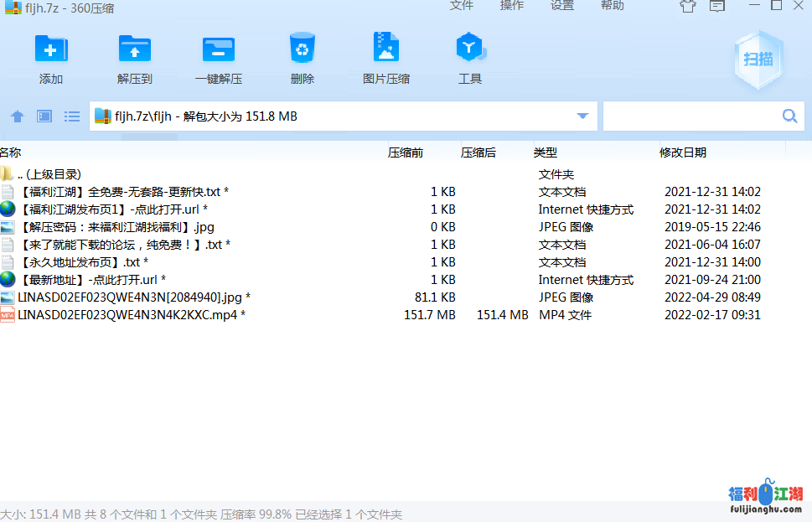Sort by the Modified Date (修改日期) column
Viewport: 812px width, 522px height.
(683, 152)
